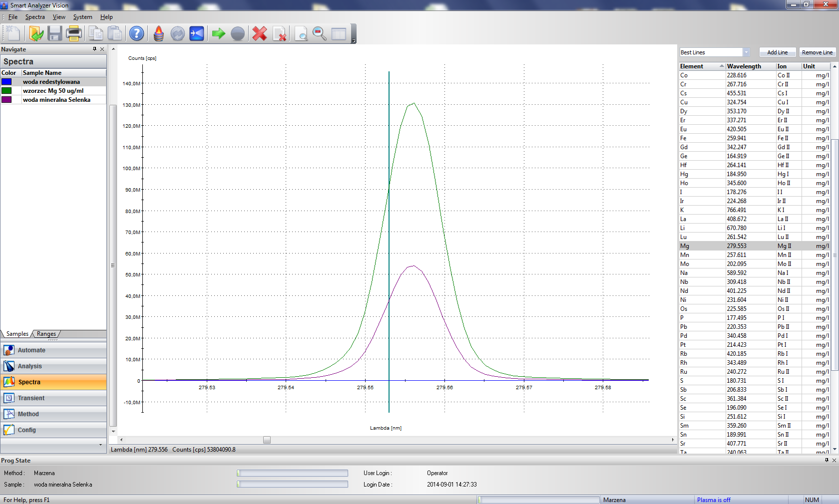839x504 pixels.
Task: Click the purple swatch of woda mineralna Selenka
Action: (x=6, y=100)
